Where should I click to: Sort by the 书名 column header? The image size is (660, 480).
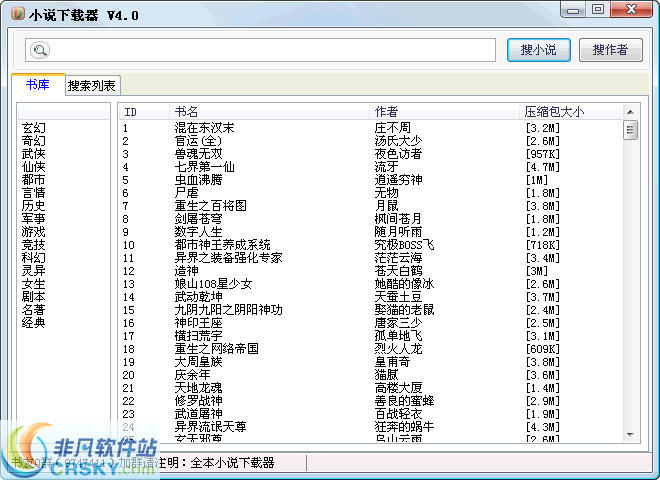coord(269,112)
